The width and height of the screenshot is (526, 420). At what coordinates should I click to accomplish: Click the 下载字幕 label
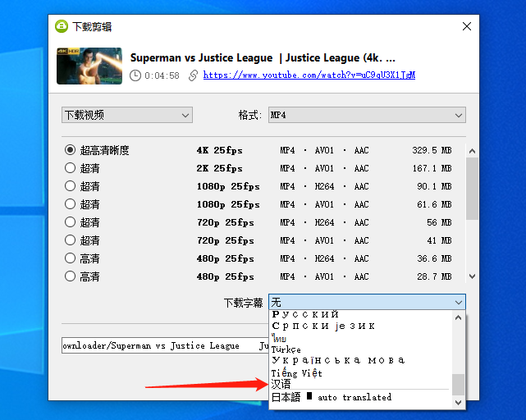click(x=243, y=303)
